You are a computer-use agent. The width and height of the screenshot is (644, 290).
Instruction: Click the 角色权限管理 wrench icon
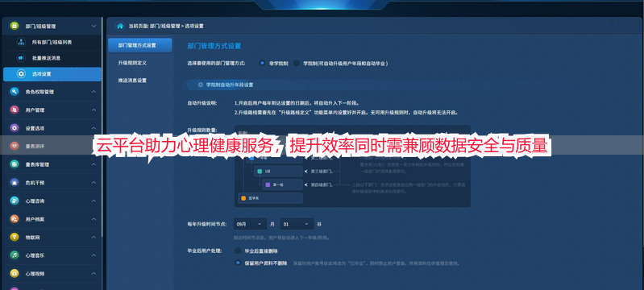pos(15,92)
